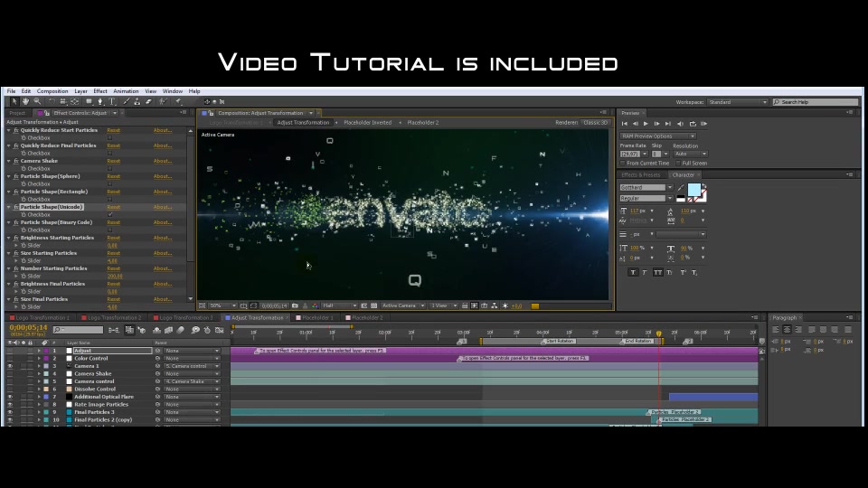Open the Comp Mini-Flowchart in timeline
868x488 pixels.
click(114, 331)
